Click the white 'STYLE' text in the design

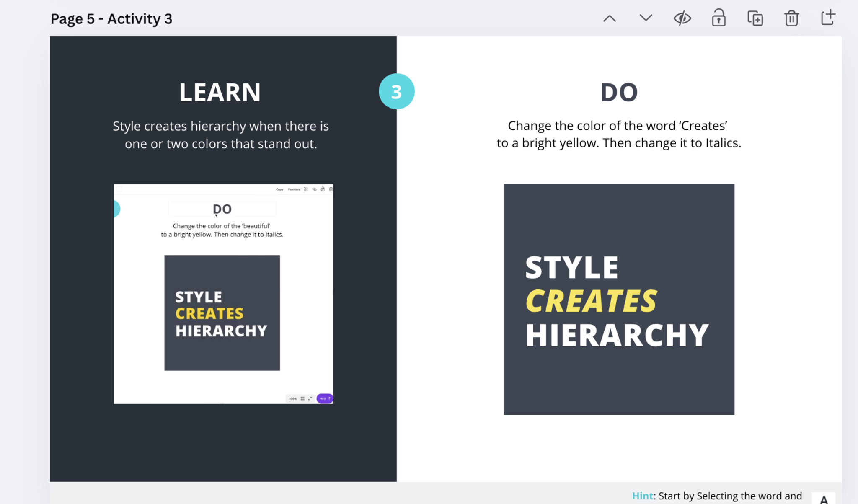click(571, 267)
